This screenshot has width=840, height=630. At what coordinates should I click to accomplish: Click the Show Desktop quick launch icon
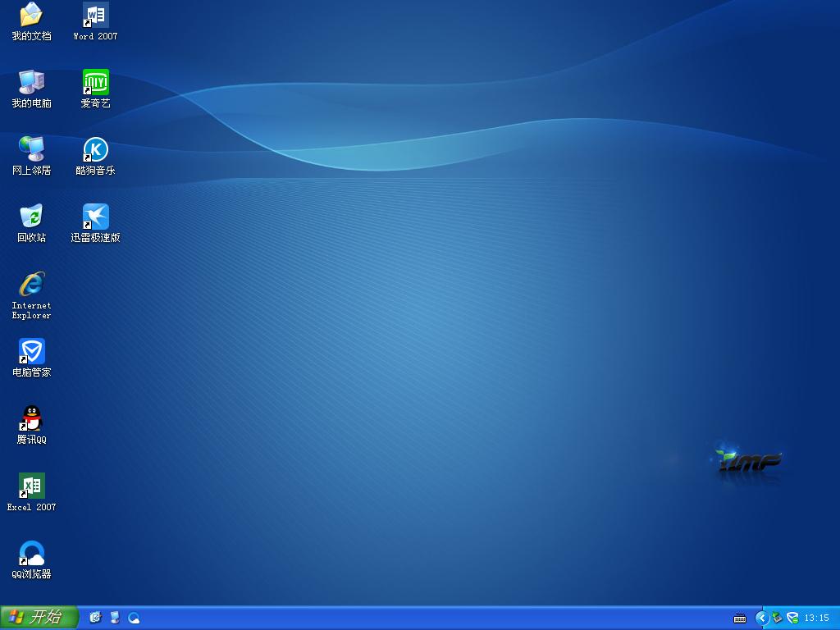pyautogui.click(x=114, y=617)
